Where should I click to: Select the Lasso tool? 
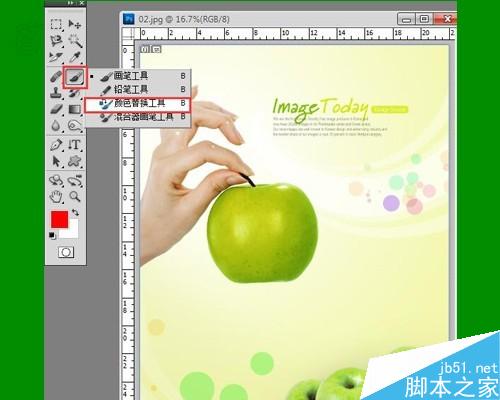tap(56, 41)
